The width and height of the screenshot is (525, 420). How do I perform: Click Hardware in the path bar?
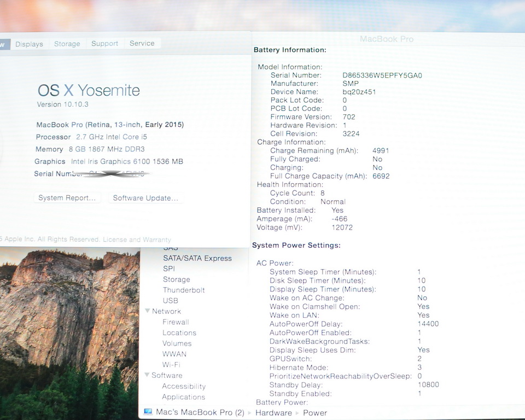273,413
